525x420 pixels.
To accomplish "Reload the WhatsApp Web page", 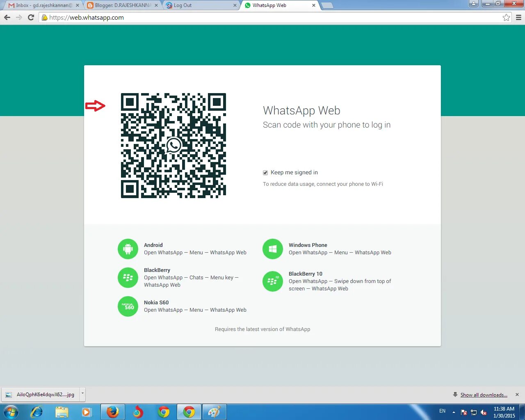I will pos(31,18).
